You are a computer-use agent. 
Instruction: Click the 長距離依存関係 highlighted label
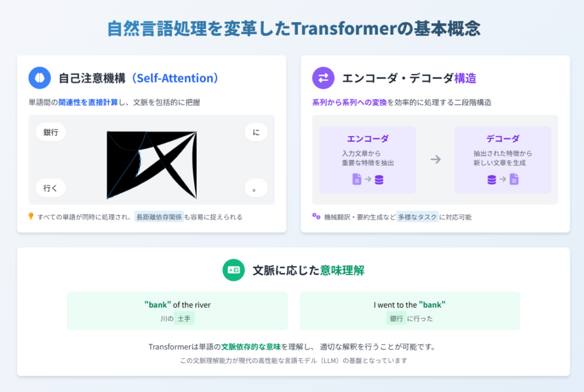[x=159, y=217]
